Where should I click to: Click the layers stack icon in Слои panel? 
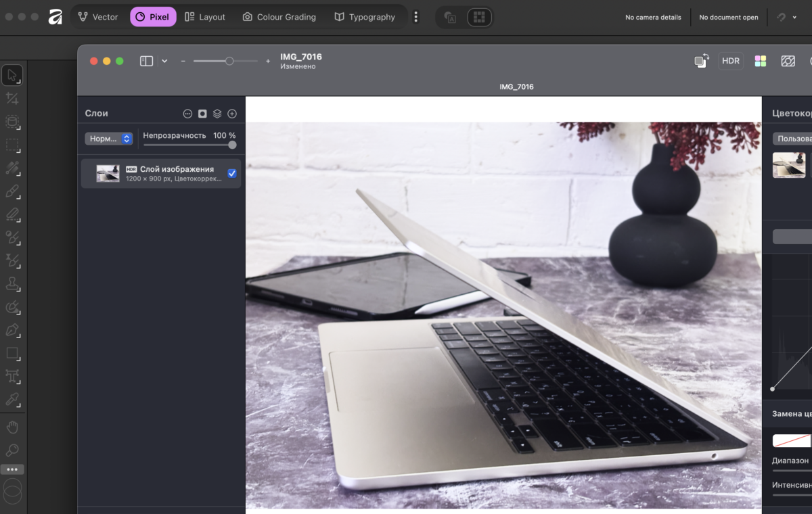(x=217, y=114)
